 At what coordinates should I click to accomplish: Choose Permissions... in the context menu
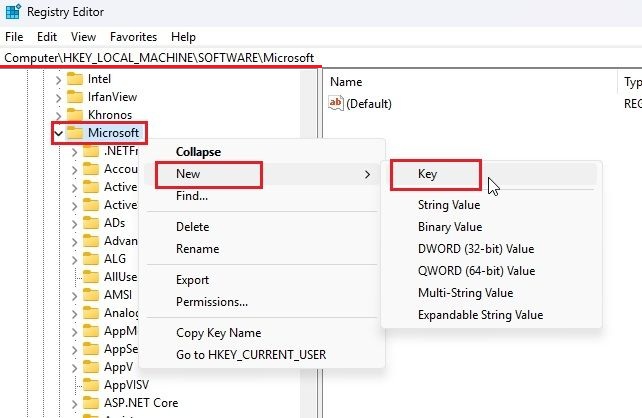tap(262, 302)
